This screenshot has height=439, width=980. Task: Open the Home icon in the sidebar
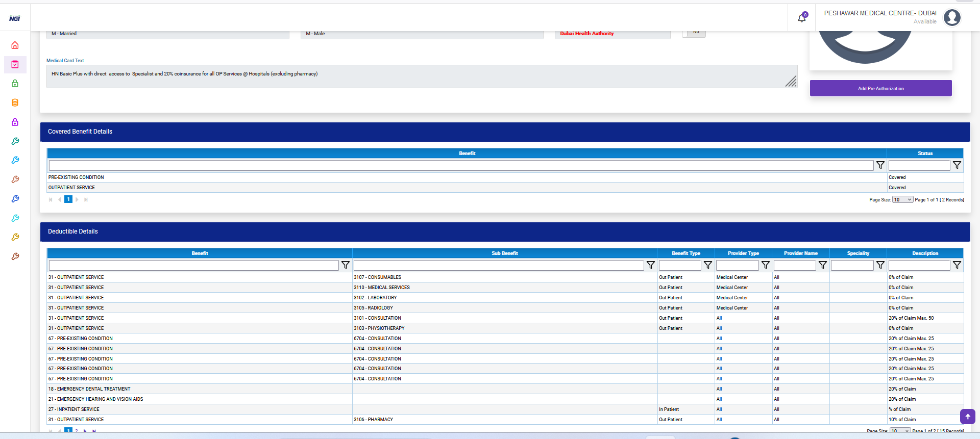pos(15,45)
